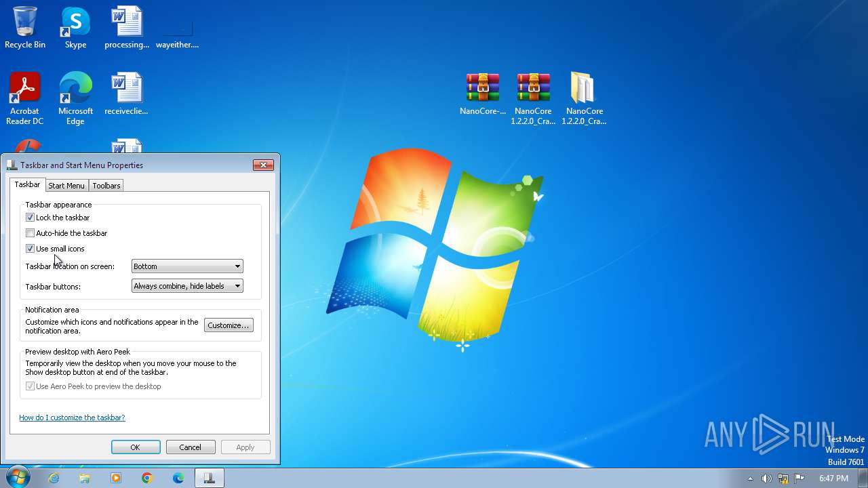Open the clock showing 6:47 PM

[833, 479]
